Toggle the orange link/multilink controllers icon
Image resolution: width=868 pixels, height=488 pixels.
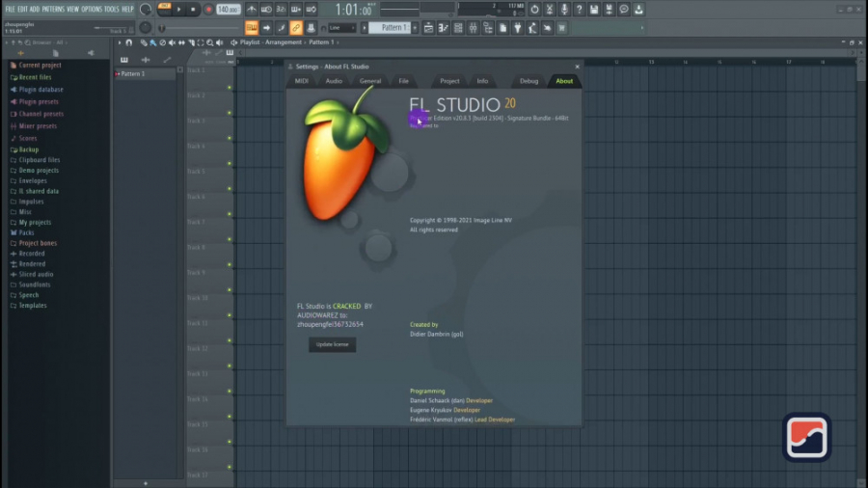click(296, 28)
